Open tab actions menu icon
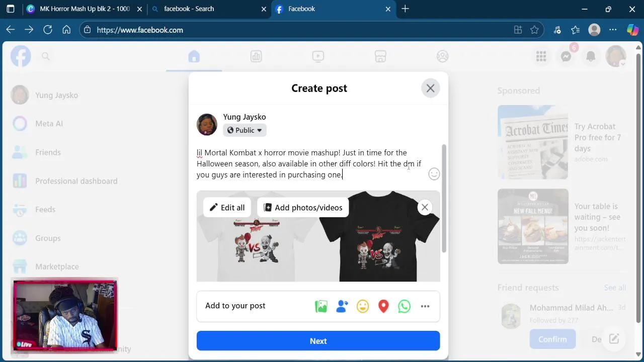This screenshot has width=644, height=362. 11,9
